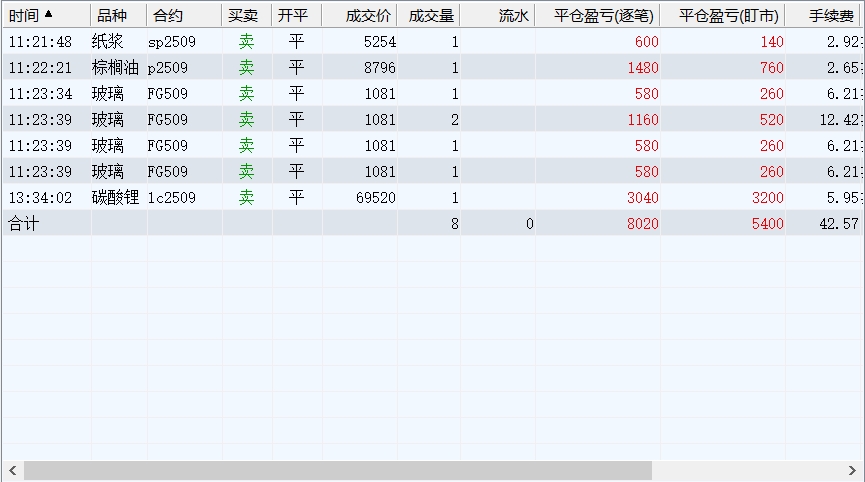Select the 卖 cell in the sp2509 row
Screen dimensions: 865x482
click(x=246, y=41)
